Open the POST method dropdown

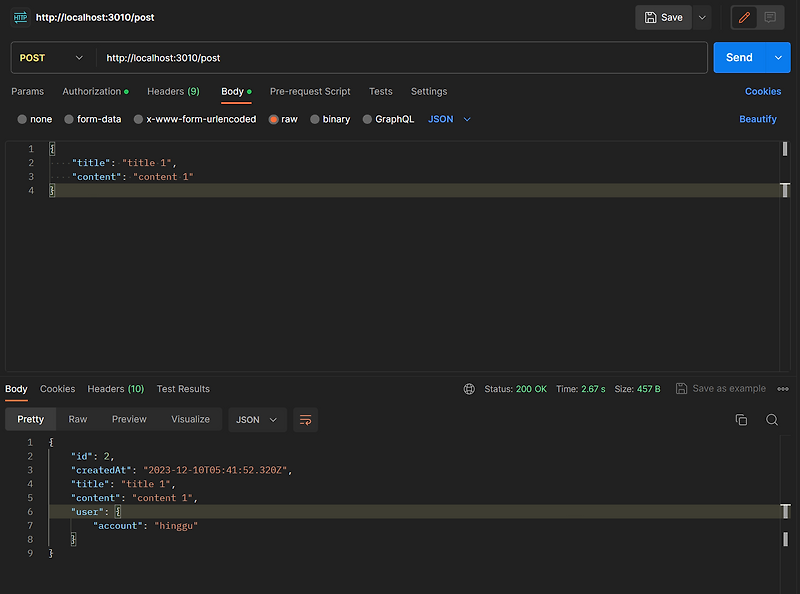[51, 58]
